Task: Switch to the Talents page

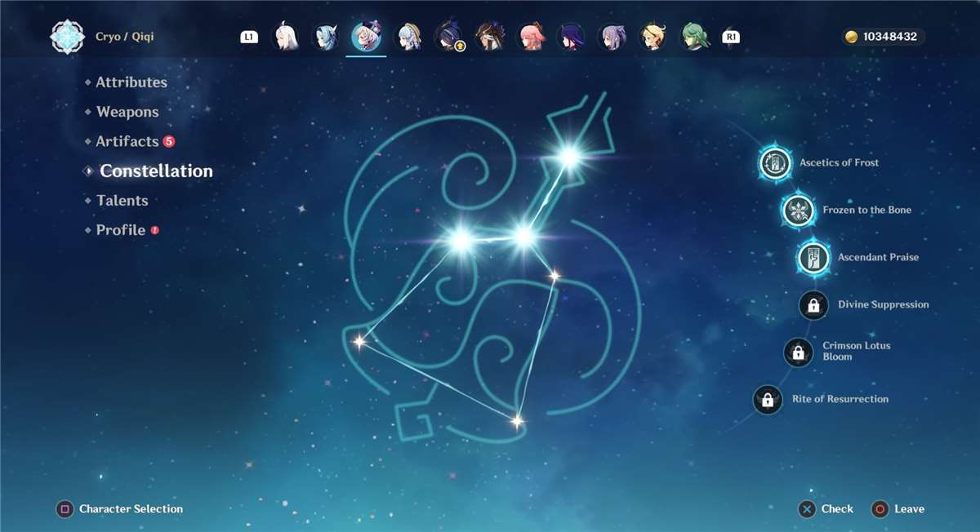Action: coord(122,201)
